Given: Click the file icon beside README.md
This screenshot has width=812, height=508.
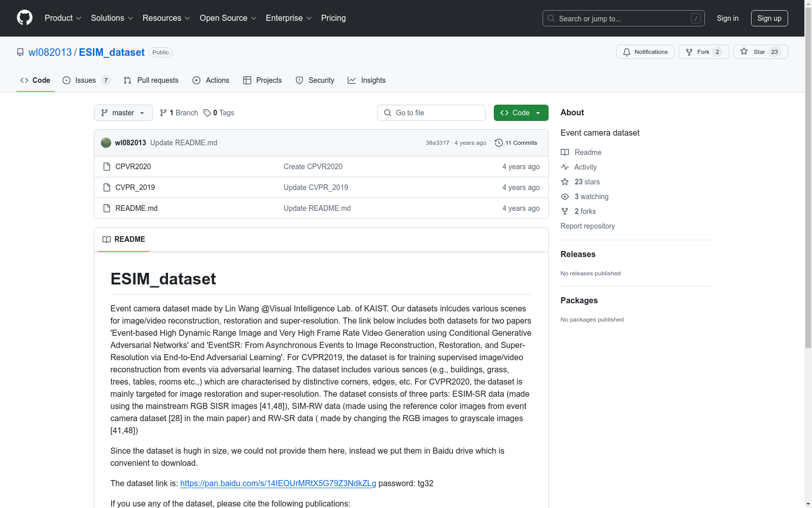Looking at the screenshot, I should pyautogui.click(x=107, y=208).
